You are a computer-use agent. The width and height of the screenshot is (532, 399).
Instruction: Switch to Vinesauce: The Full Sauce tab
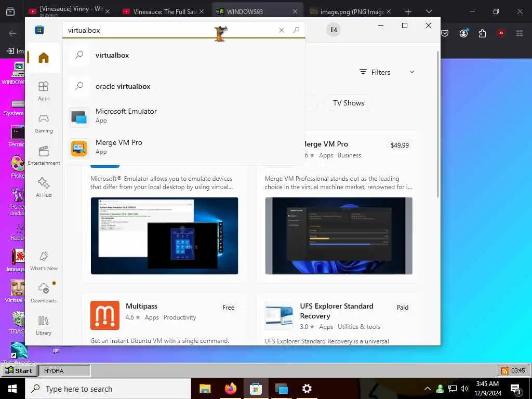point(164,11)
